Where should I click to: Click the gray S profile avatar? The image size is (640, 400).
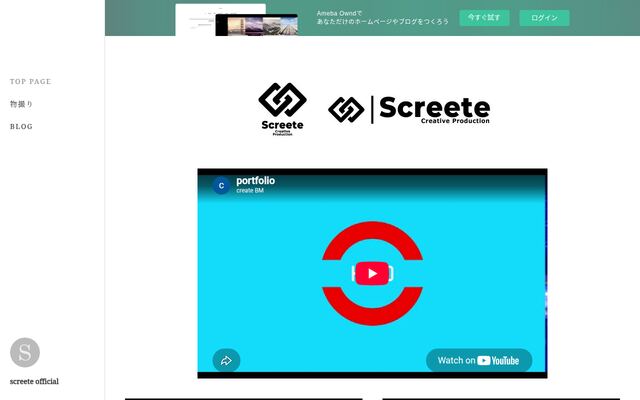coord(25,352)
